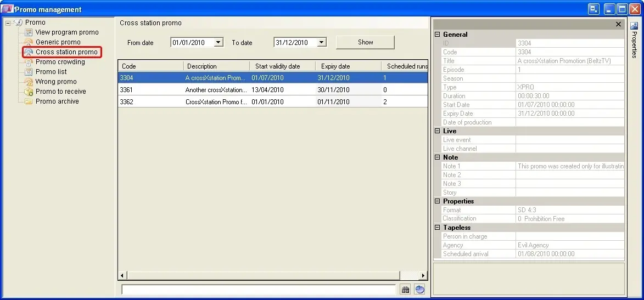Collapse the Promo root tree node
Image resolution: width=644 pixels, height=300 pixels.
click(x=8, y=22)
